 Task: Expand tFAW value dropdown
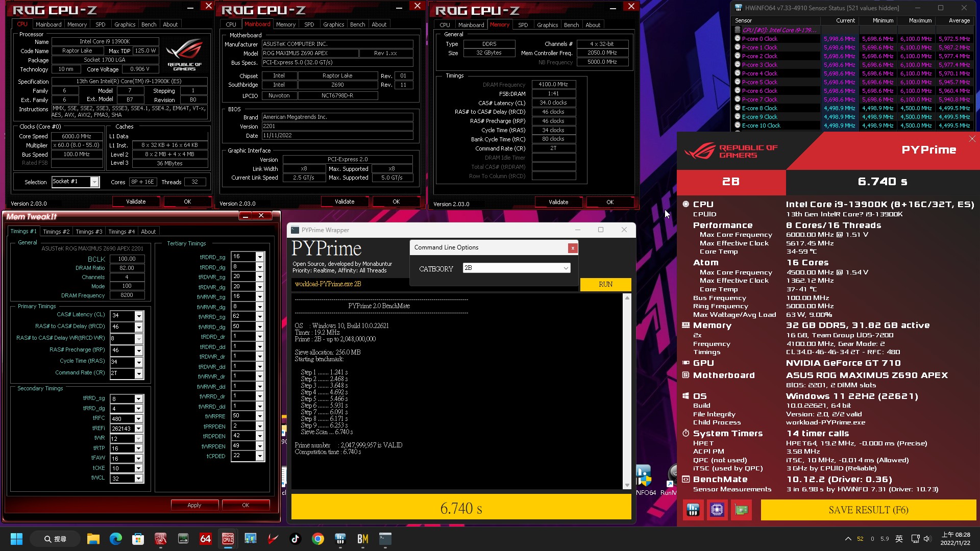click(x=138, y=459)
